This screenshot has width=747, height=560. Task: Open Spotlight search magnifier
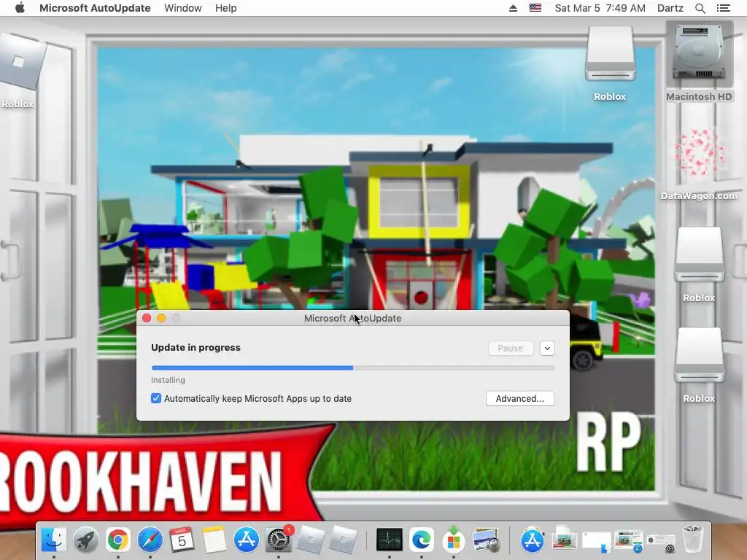[700, 8]
